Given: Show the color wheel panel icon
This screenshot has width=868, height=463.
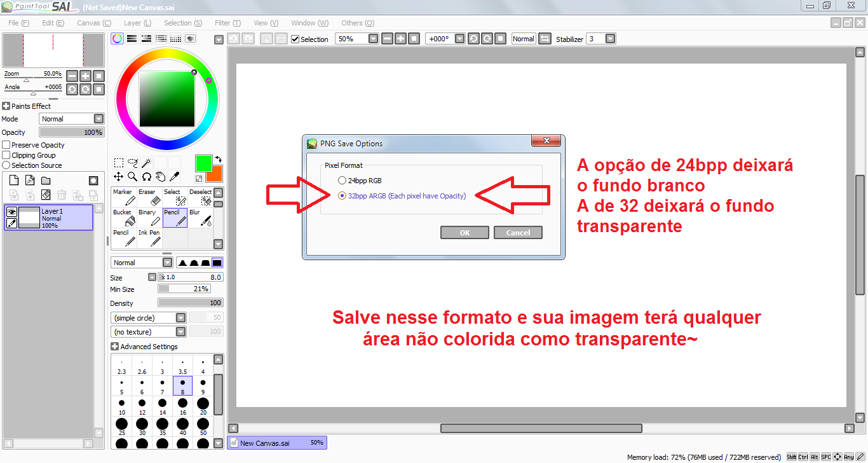Looking at the screenshot, I should (118, 39).
